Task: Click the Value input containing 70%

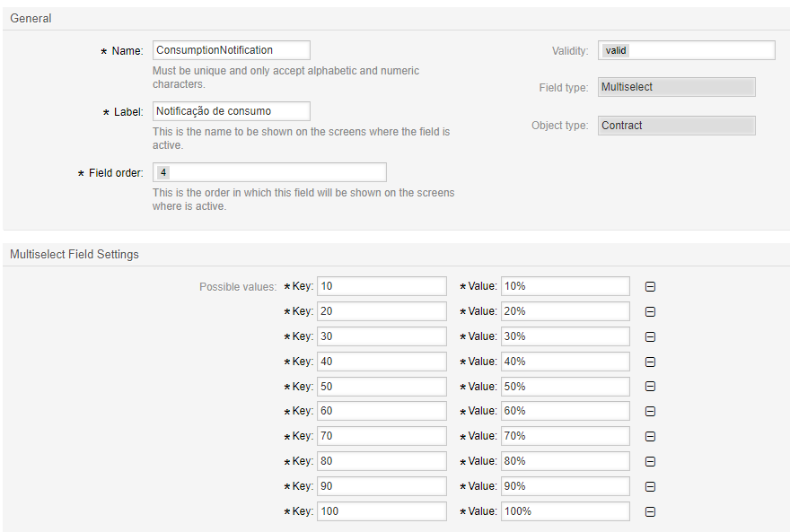Action: (x=565, y=436)
